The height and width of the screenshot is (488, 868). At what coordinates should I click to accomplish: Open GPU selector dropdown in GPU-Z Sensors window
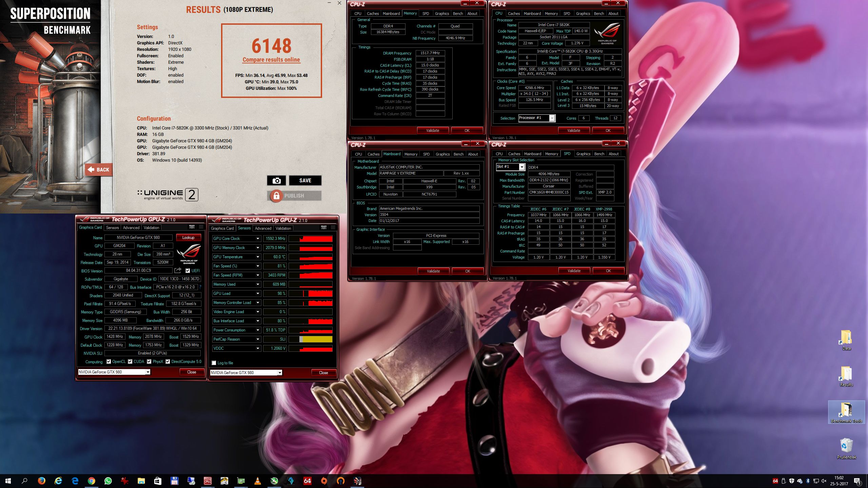[x=280, y=373]
